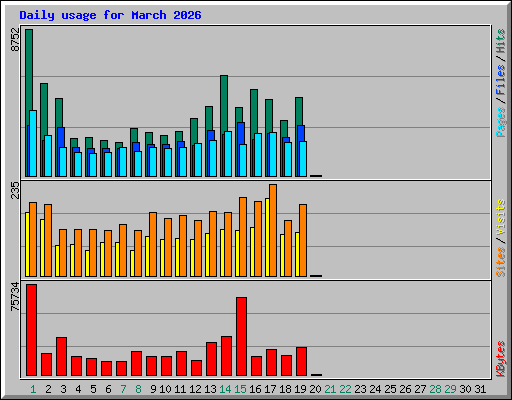
Task: Click day 13 on the x-axis
Action: click(210, 389)
